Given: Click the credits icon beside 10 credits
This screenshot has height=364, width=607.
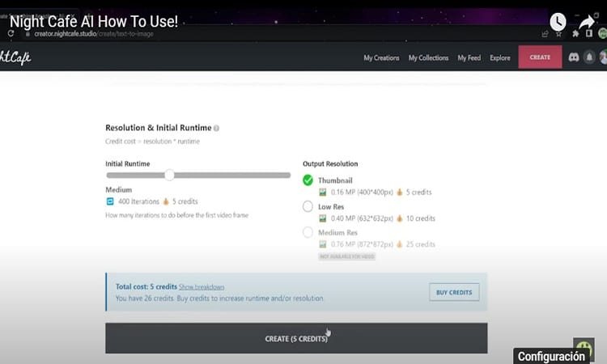Looking at the screenshot, I should (400, 218).
